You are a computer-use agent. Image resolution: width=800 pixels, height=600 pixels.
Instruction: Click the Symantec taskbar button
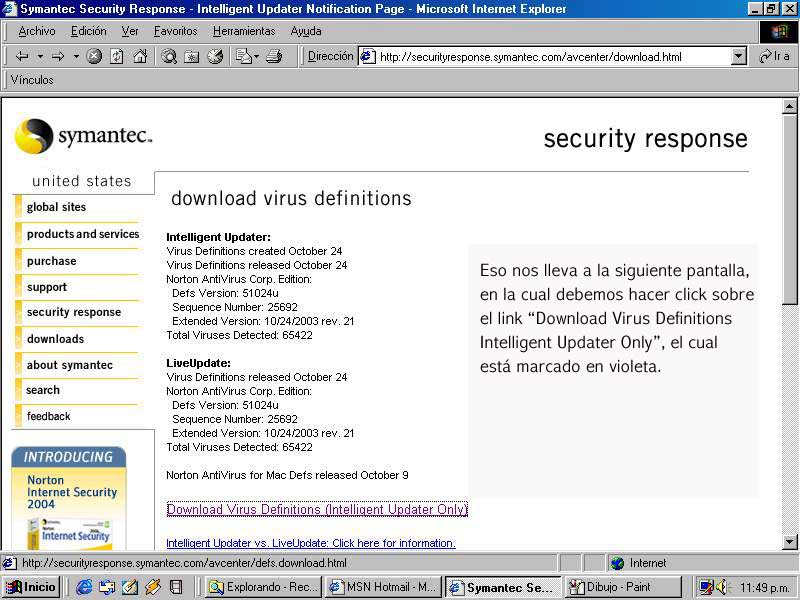[503, 587]
